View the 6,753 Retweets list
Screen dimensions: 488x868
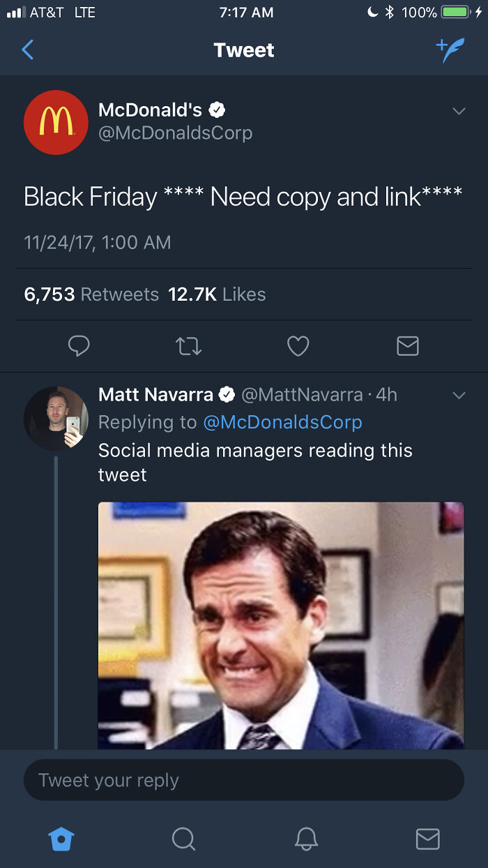click(91, 294)
